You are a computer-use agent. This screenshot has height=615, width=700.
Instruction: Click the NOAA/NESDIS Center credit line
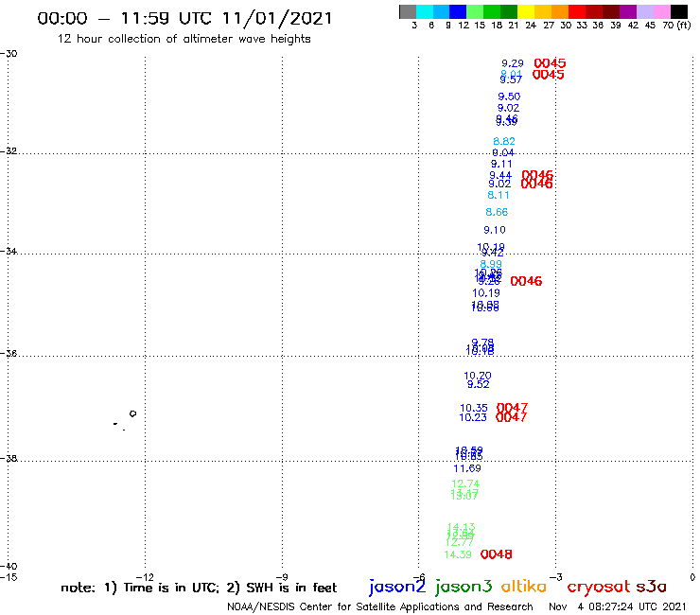pyautogui.click(x=380, y=607)
